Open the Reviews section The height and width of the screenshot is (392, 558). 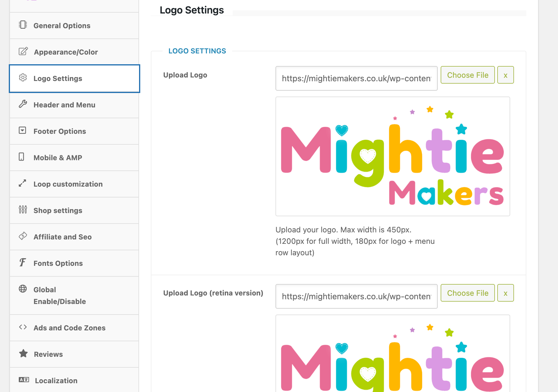(x=74, y=354)
